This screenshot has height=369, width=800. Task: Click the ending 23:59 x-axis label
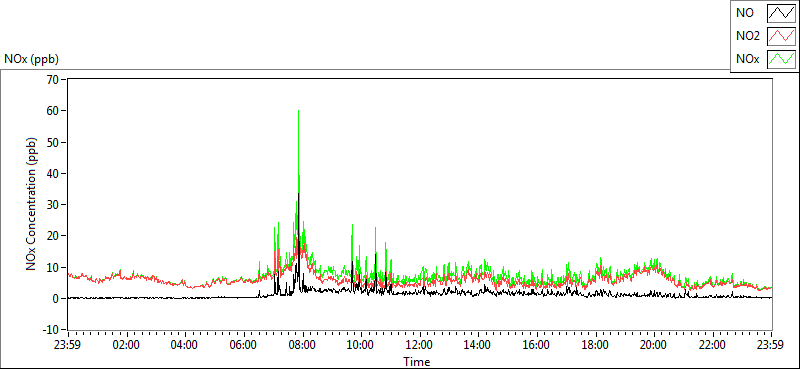click(771, 344)
